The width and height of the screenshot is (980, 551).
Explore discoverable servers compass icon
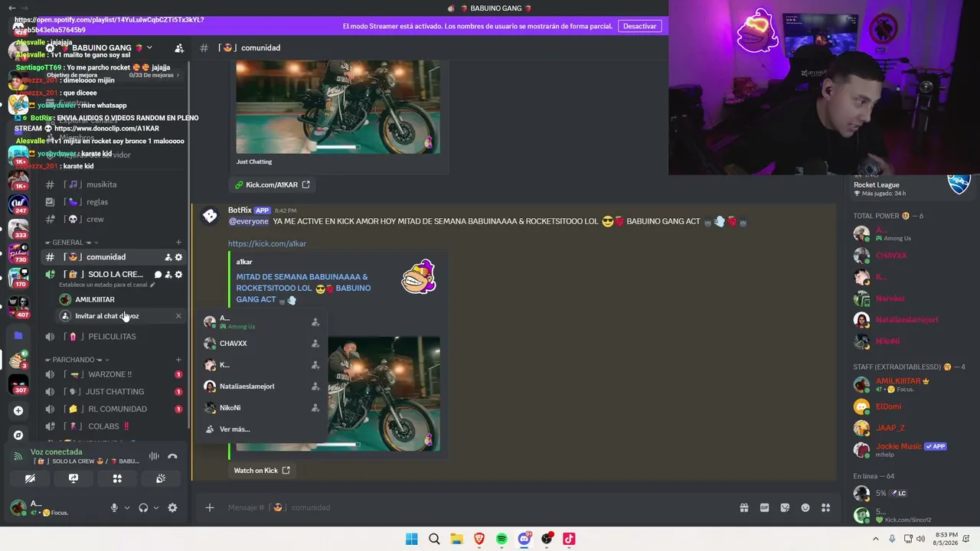[18, 435]
